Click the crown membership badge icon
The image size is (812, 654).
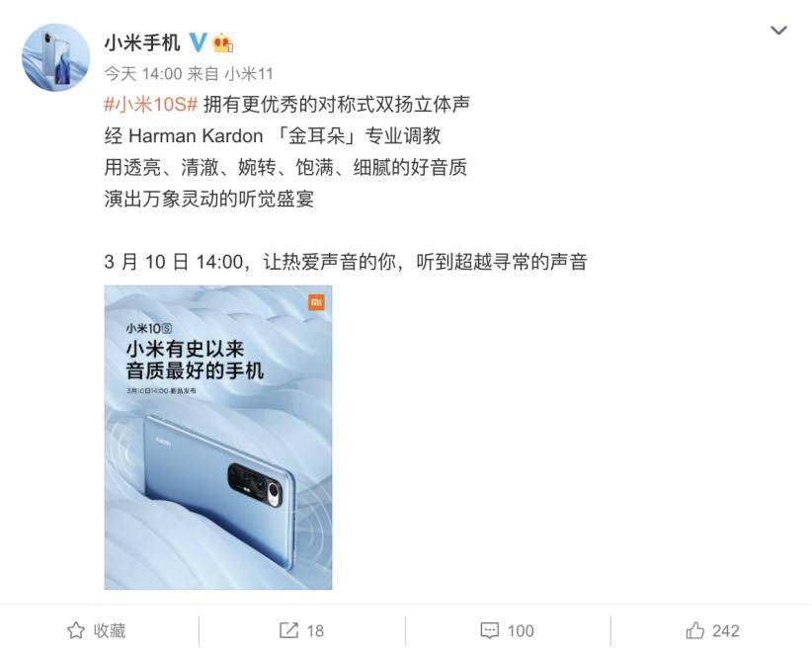click(222, 43)
